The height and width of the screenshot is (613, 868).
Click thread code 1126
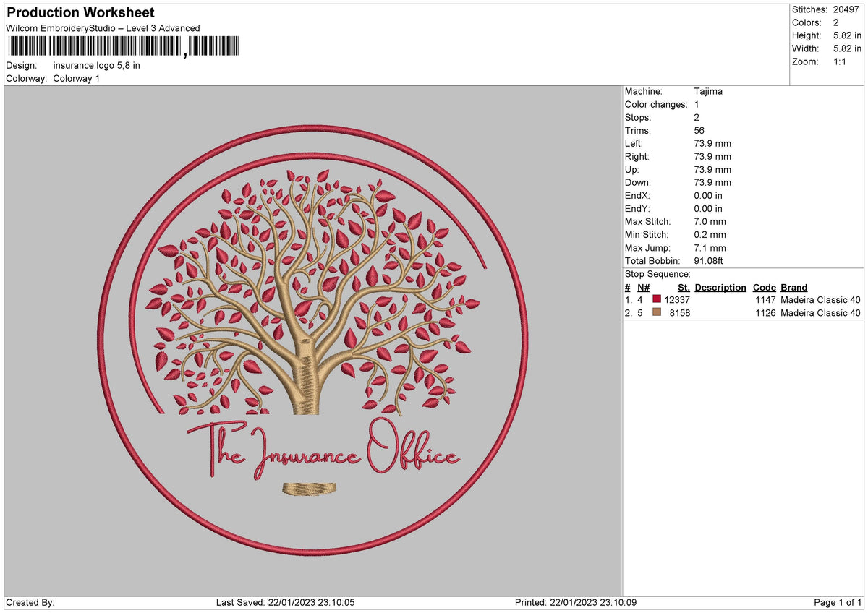point(765,312)
